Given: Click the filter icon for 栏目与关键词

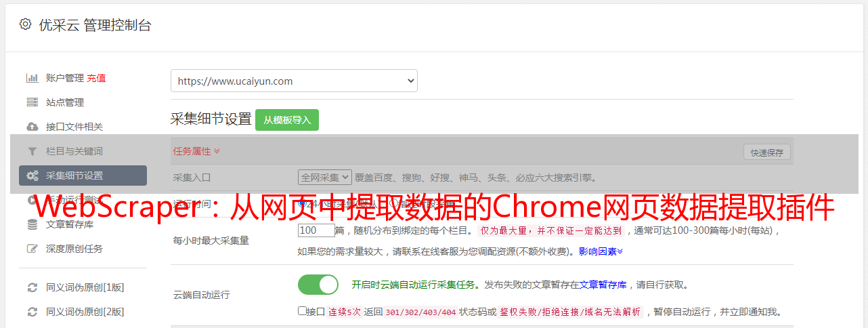Looking at the screenshot, I should click(x=32, y=151).
